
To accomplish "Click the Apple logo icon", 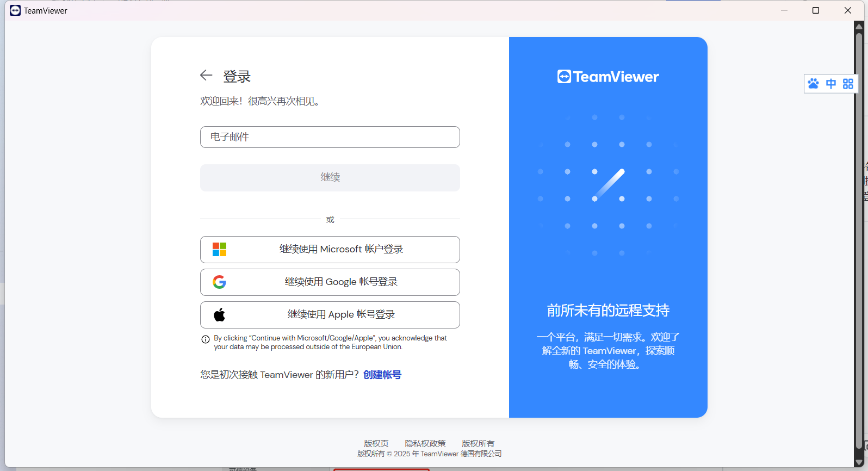I will [x=219, y=314].
